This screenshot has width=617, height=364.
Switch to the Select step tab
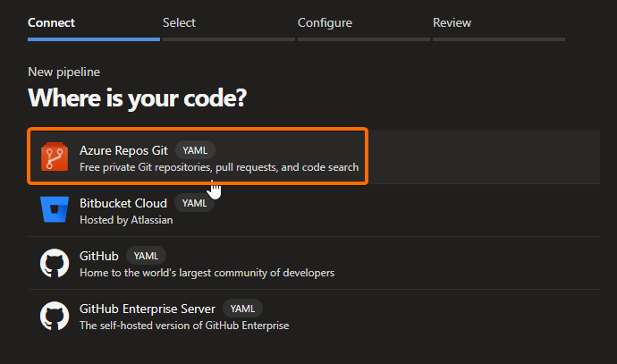point(179,22)
